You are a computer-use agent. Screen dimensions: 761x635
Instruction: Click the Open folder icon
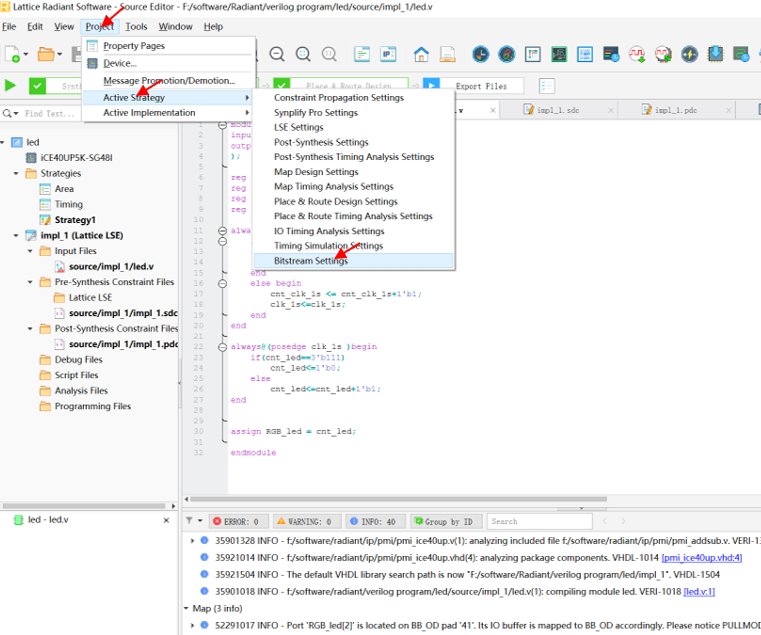[x=46, y=54]
